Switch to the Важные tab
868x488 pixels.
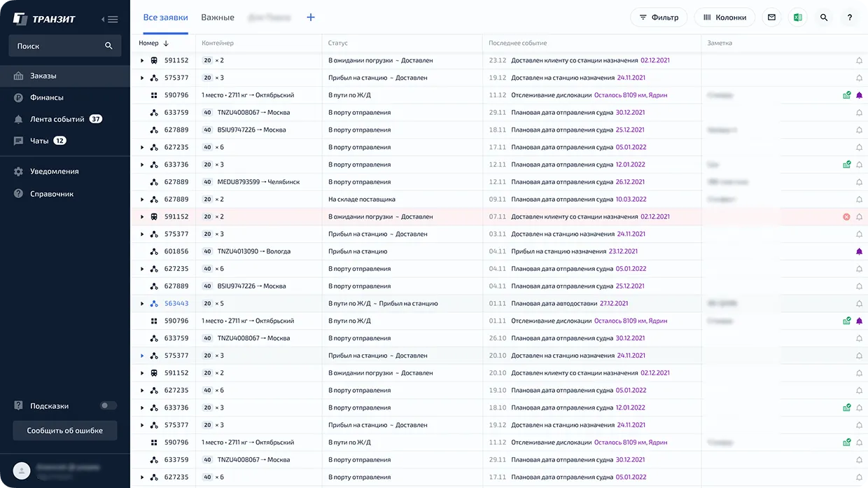[x=218, y=18]
